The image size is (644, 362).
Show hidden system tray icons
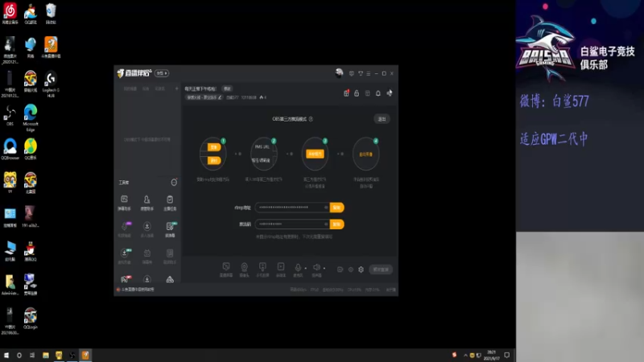point(465,356)
